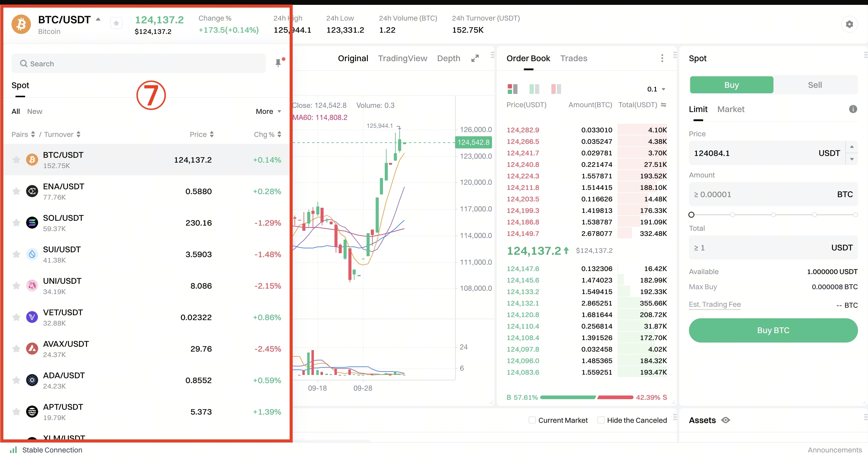Open order book 0.1 precision dropdown
The width and height of the screenshot is (868, 457).
656,89
